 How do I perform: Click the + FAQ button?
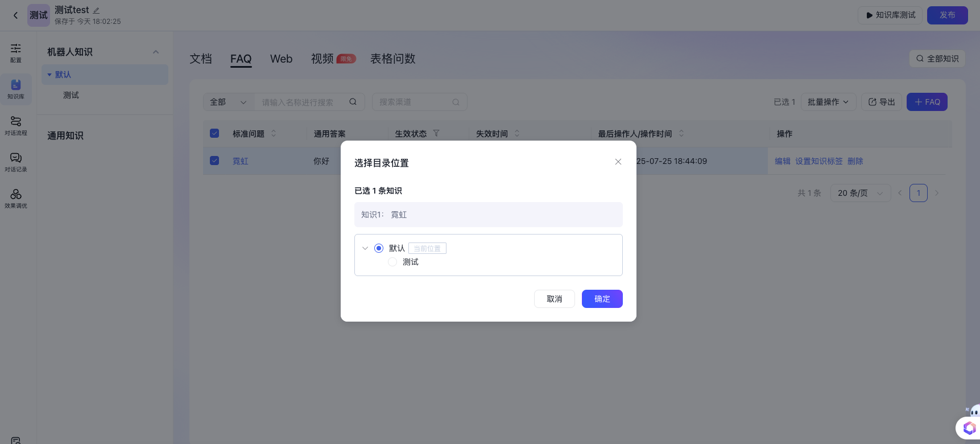[x=927, y=102]
